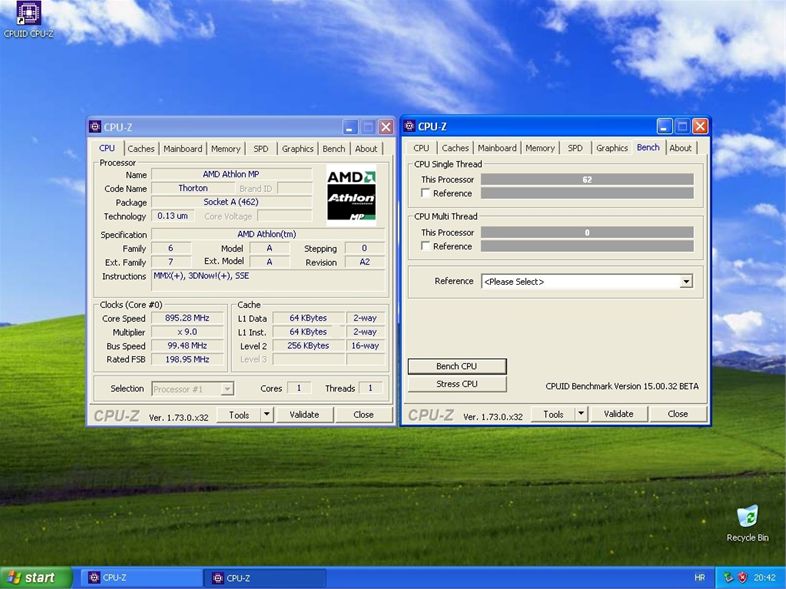Open the Recycle Bin on desktop
This screenshot has width=786, height=589.
pos(747,517)
